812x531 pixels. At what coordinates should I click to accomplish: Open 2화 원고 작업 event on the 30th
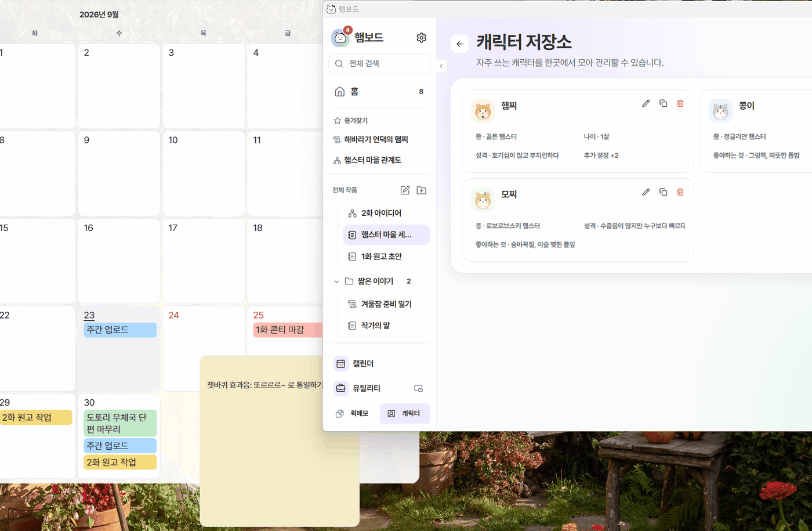tap(120, 463)
